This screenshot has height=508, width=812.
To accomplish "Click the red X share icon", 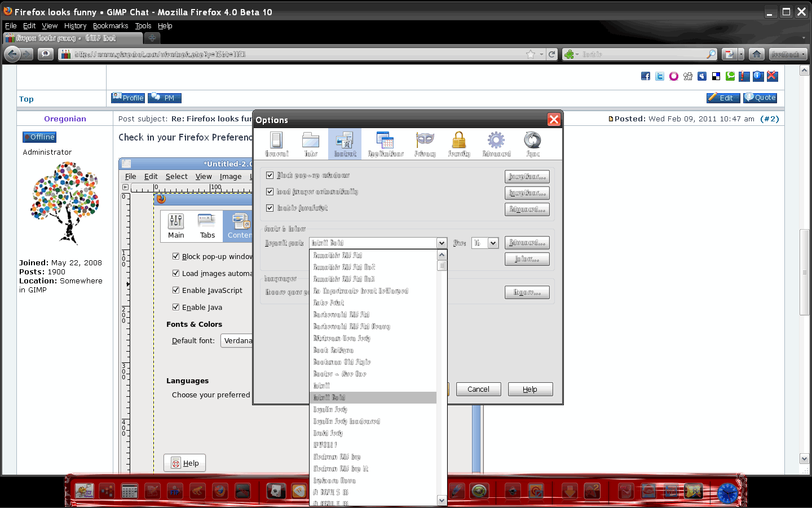I will (773, 76).
